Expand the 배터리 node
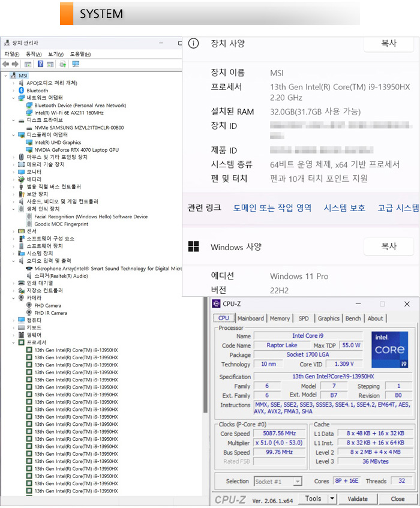This screenshot has height=508, width=420. pos(13,179)
